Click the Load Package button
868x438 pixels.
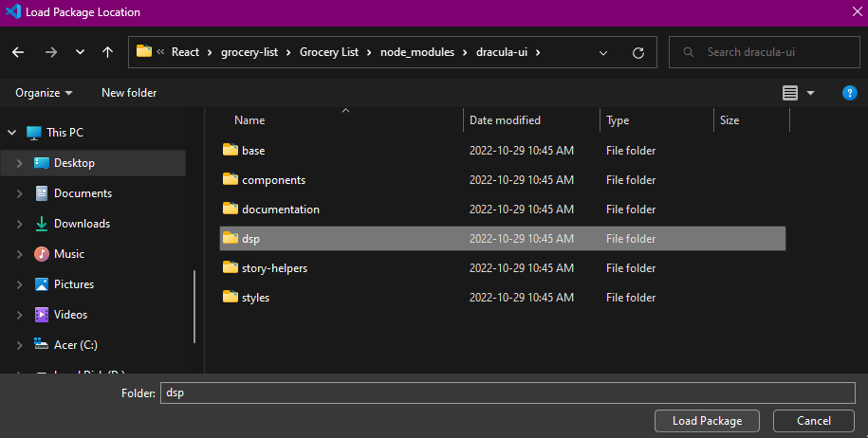coord(707,421)
